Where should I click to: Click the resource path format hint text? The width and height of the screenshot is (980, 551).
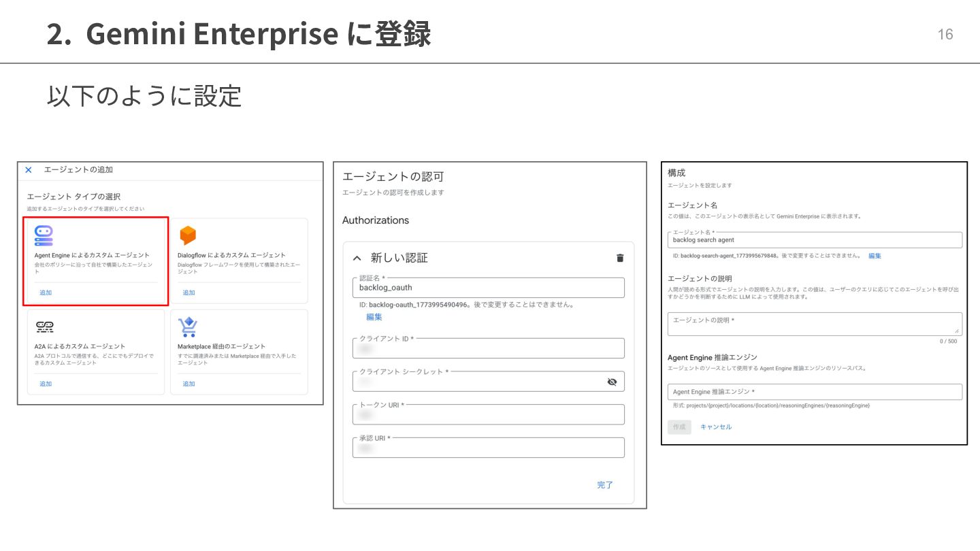pyautogui.click(x=771, y=405)
